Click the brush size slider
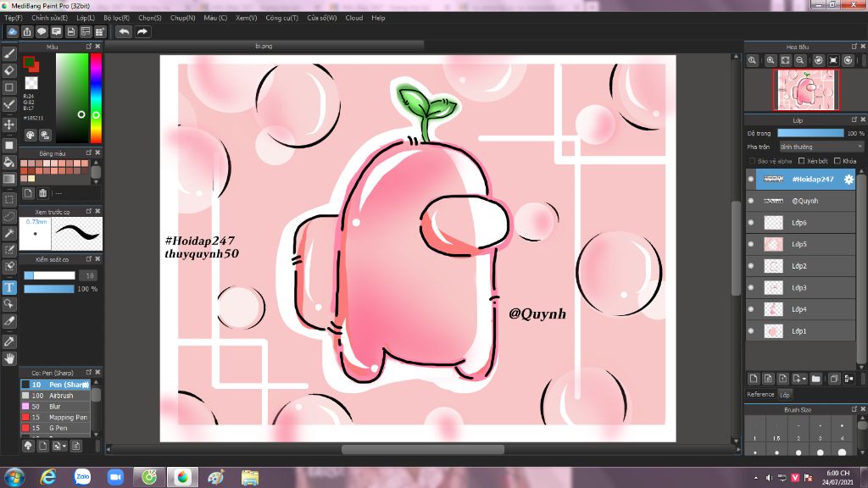 coord(49,275)
